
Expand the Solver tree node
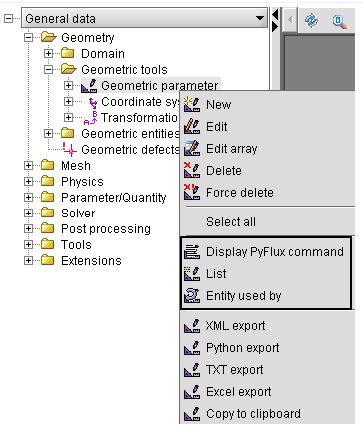[28, 213]
